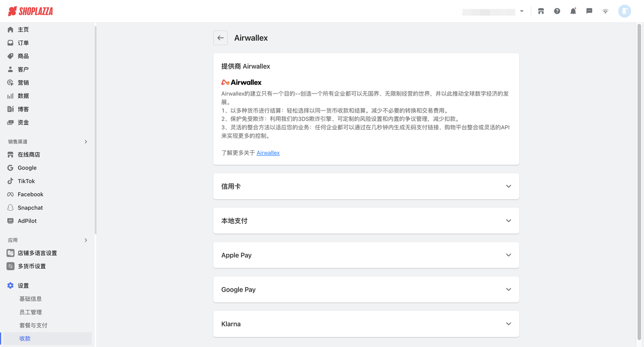This screenshot has height=347, width=644.
Task: Open the 营销 (Marketing) page
Action: [x=24, y=82]
